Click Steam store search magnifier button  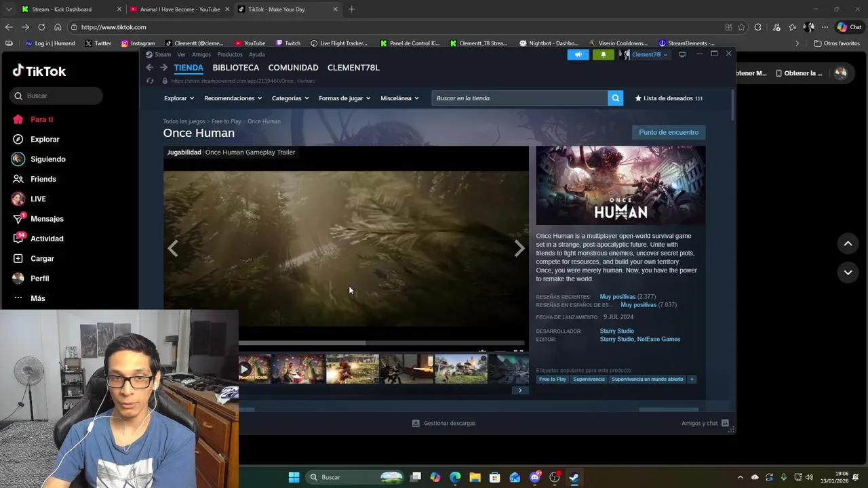click(615, 98)
